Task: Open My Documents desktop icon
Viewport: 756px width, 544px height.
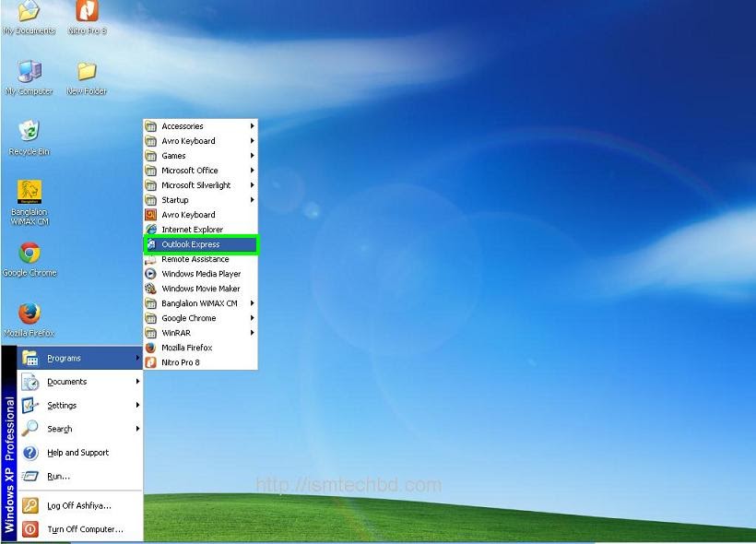Action: tap(29, 17)
